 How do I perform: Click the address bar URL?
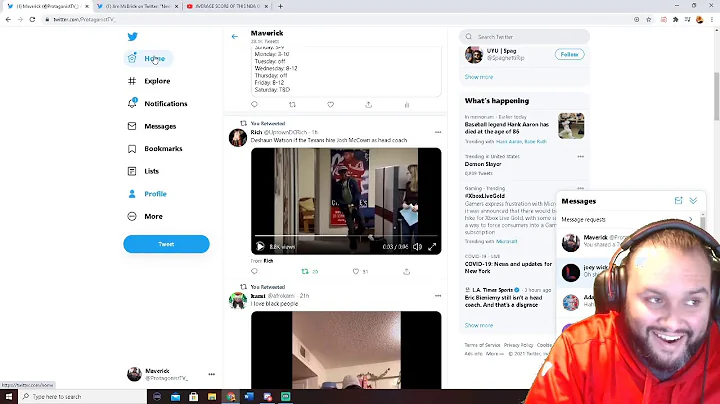point(84,19)
